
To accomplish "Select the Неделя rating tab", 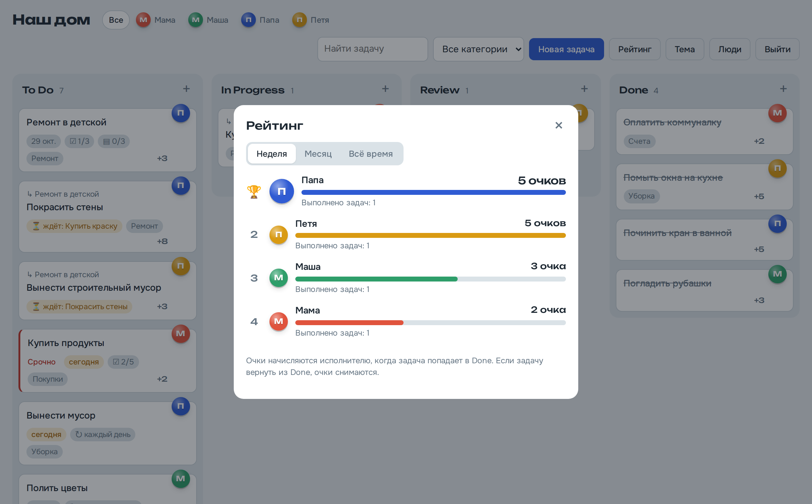I will [272, 154].
